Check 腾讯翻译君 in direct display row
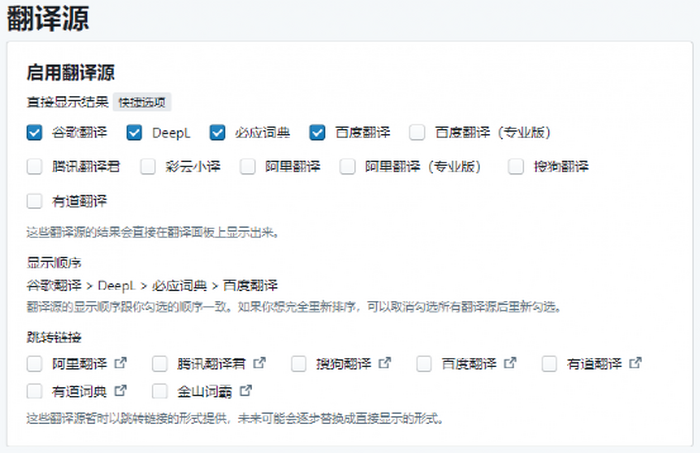 tap(35, 167)
